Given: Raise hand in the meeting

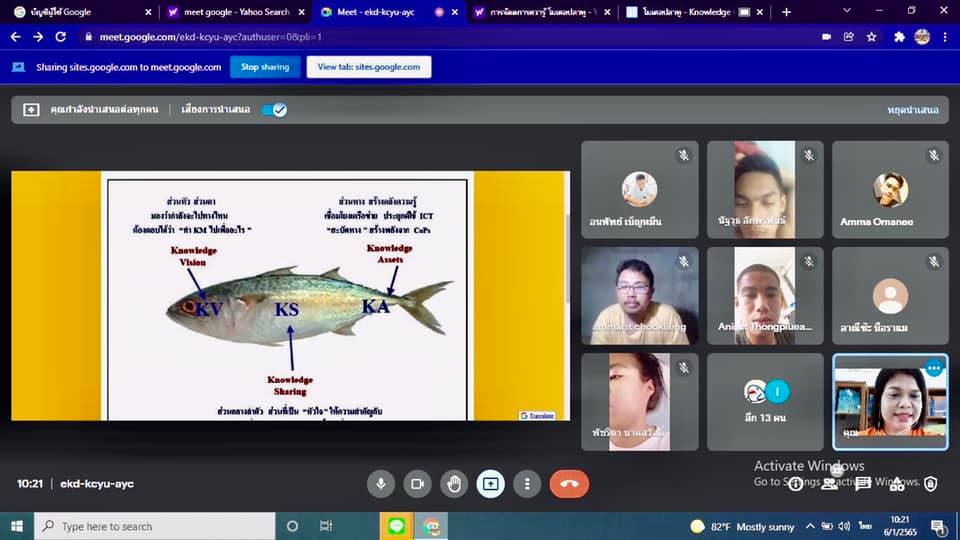Looking at the screenshot, I should pos(454,484).
